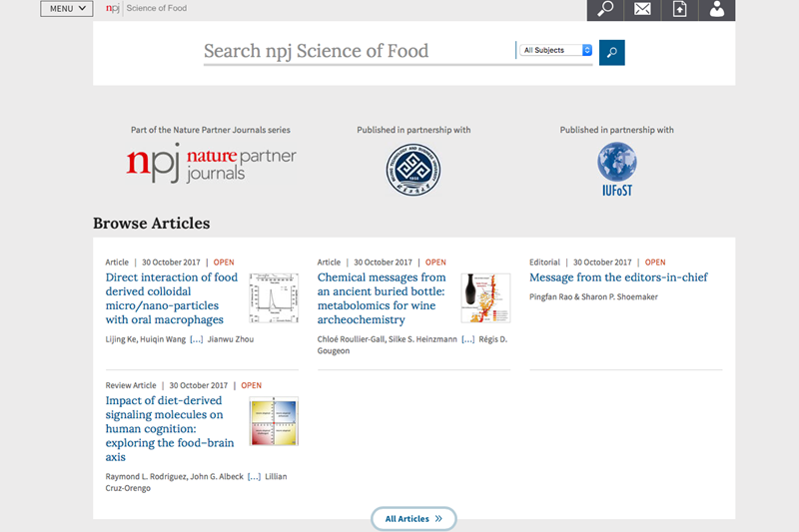The width and height of the screenshot is (799, 532).
Task: Click the graph thumbnail of macrophages article
Action: (274, 297)
